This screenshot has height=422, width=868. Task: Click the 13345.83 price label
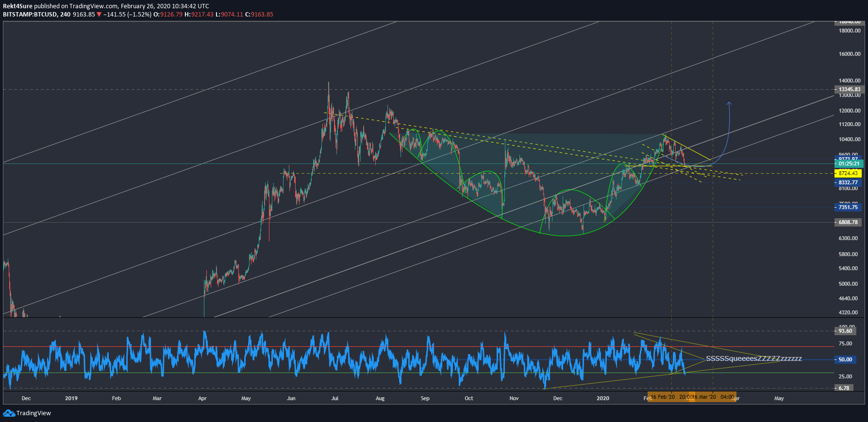click(849, 89)
